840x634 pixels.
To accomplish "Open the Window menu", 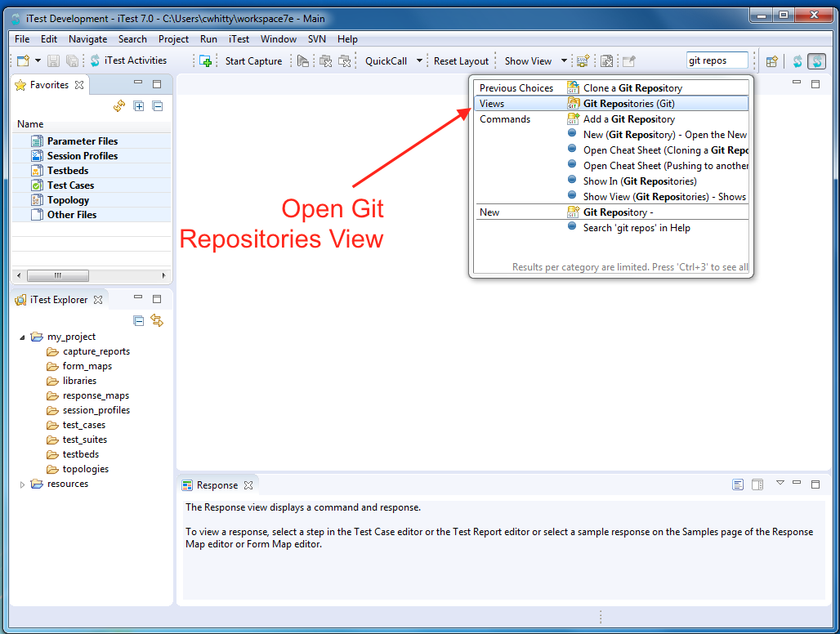I will point(279,39).
